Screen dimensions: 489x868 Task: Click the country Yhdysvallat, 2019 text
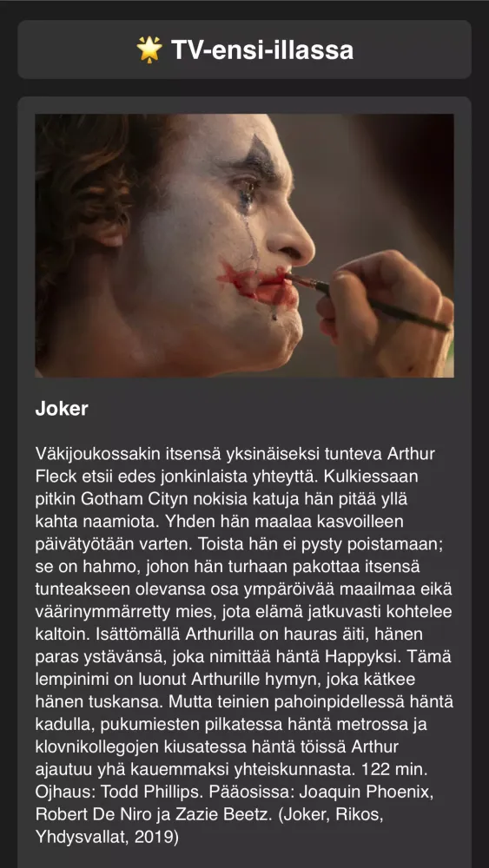(x=103, y=838)
